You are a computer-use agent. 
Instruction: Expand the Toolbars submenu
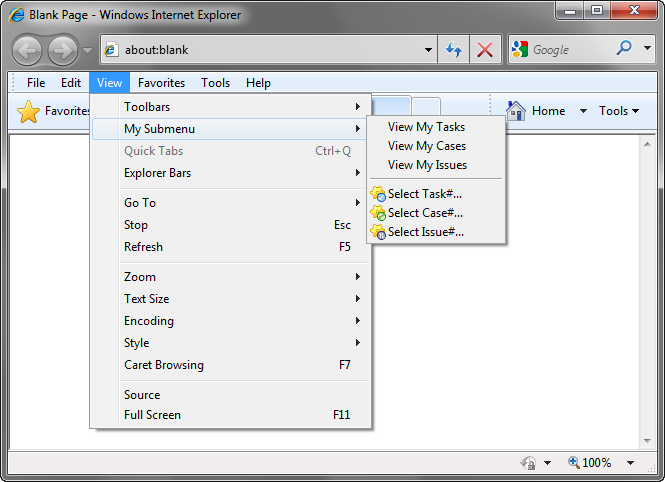[231, 107]
